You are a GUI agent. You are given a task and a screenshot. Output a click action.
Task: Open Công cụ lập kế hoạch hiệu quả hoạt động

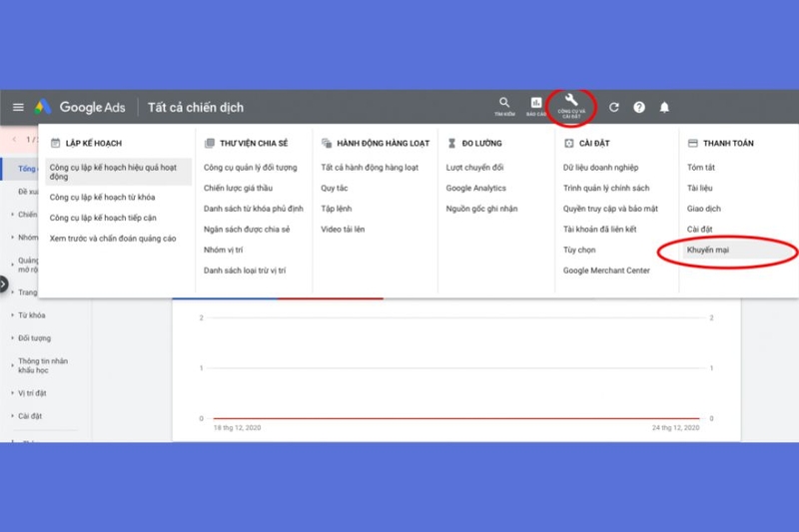click(x=118, y=172)
